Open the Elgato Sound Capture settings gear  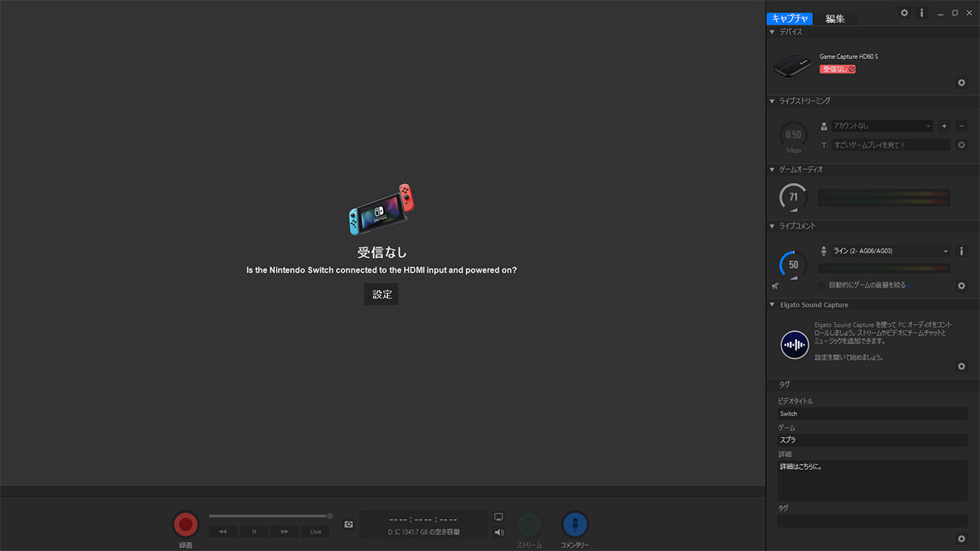point(962,367)
